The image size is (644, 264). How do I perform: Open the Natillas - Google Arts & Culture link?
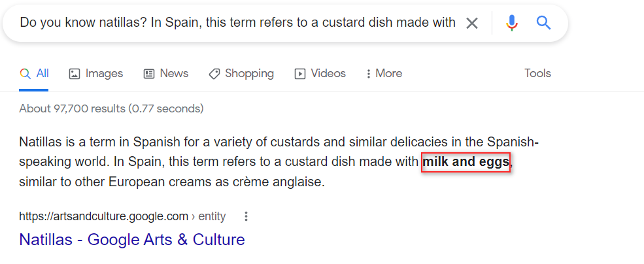click(x=132, y=239)
